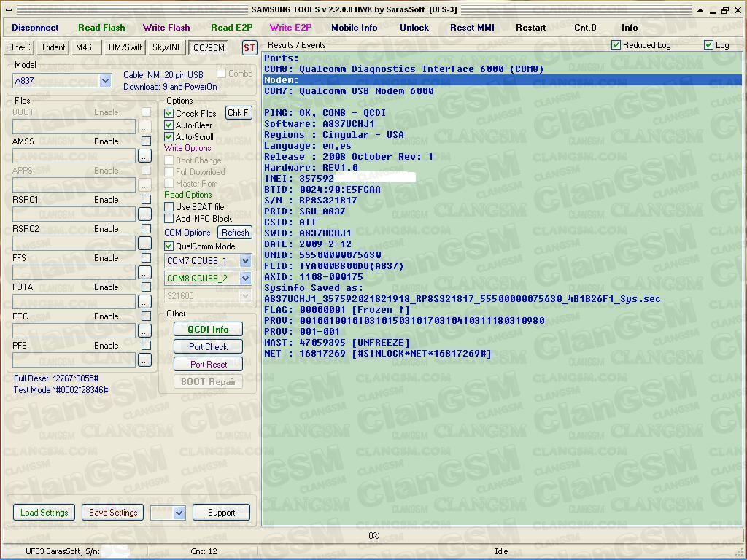
Task: Open the window system menu icon
Action: point(9,9)
